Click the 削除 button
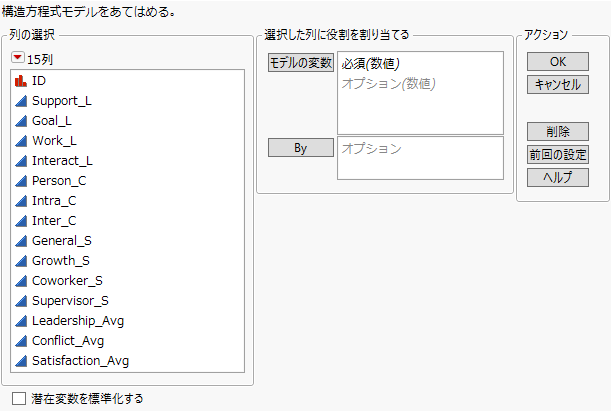The height and width of the screenshot is (411, 611). (x=557, y=132)
